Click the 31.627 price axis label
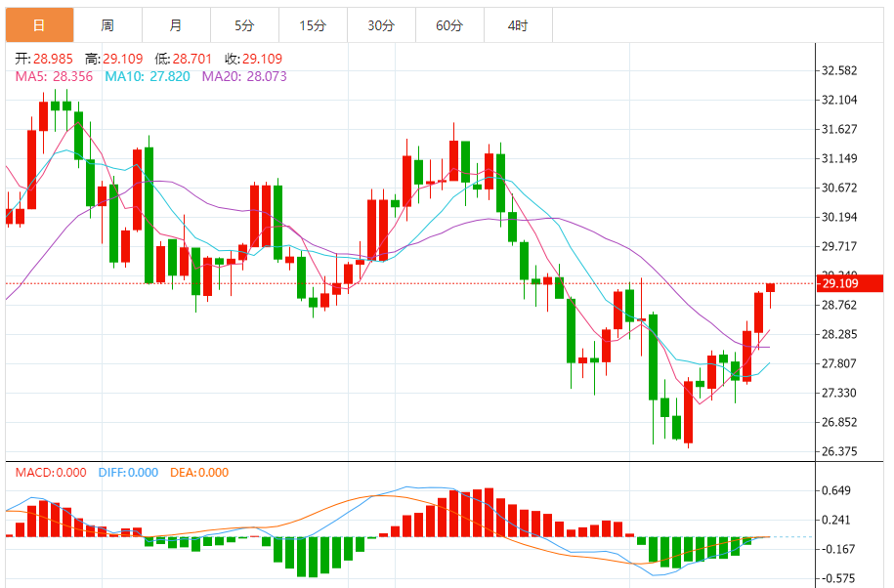The width and height of the screenshot is (894, 588). click(839, 129)
